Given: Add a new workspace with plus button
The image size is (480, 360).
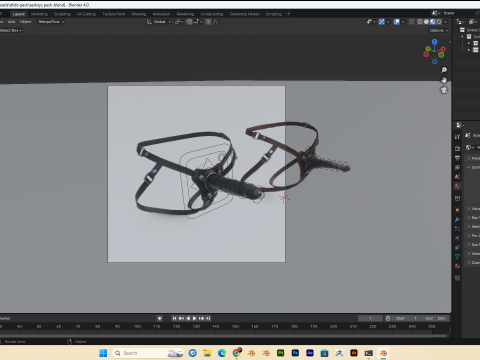Looking at the screenshot, I should click(x=288, y=14).
